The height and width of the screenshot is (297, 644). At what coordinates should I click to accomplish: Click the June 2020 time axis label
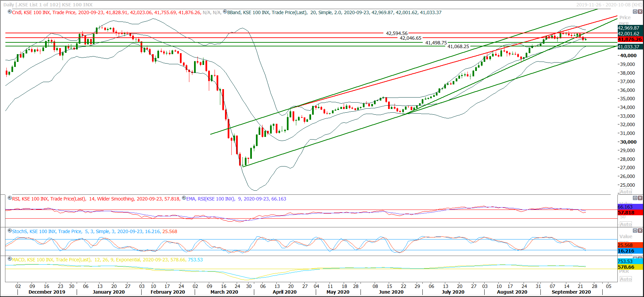point(391,292)
